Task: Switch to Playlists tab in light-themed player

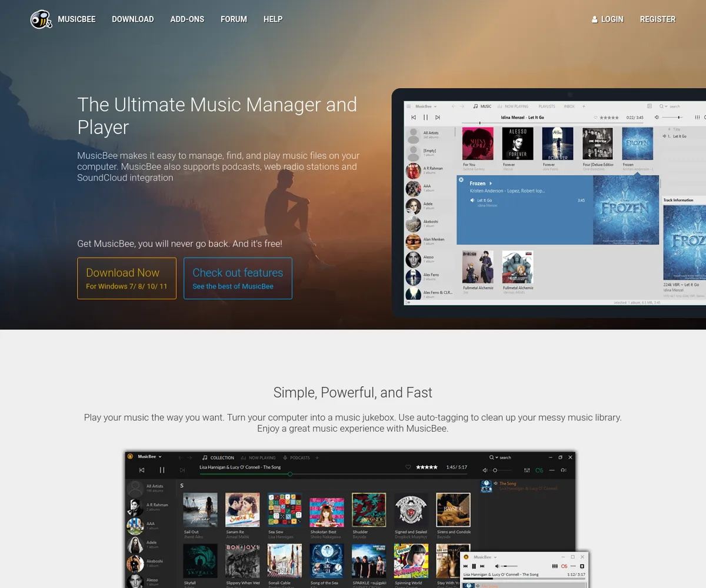Action: tap(547, 106)
